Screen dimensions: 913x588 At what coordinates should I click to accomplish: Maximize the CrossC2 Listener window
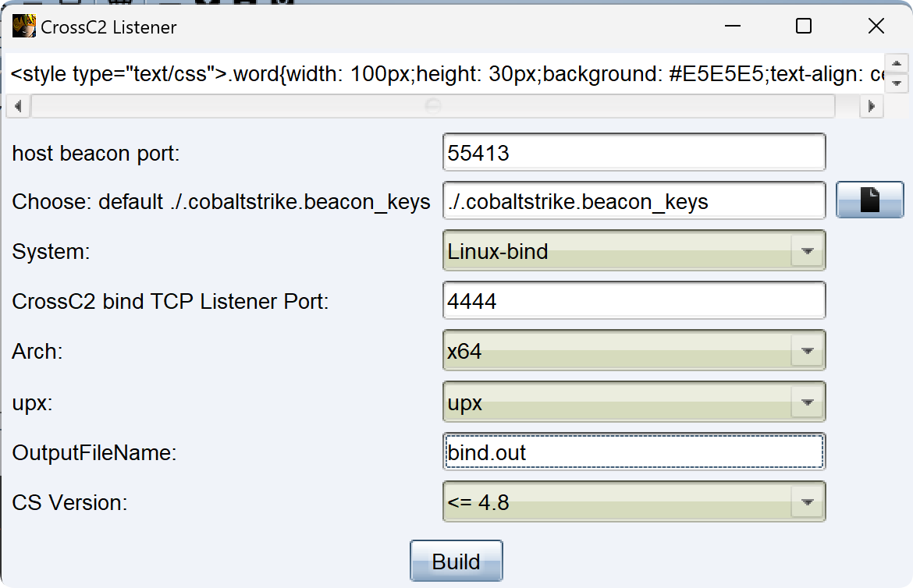[804, 27]
